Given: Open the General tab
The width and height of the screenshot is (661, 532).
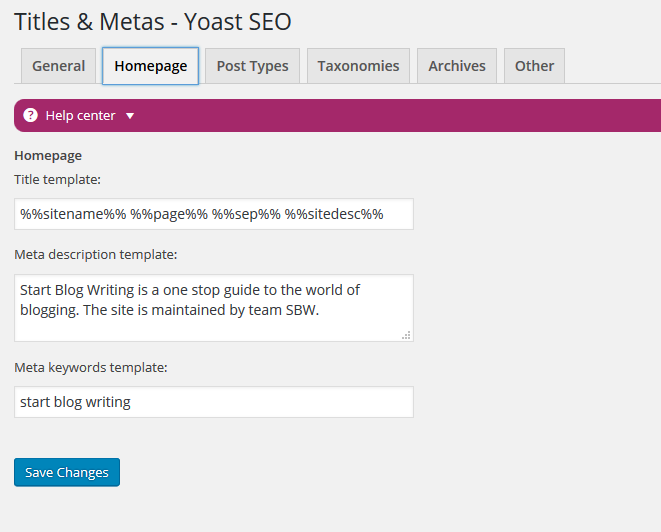Looking at the screenshot, I should (59, 66).
